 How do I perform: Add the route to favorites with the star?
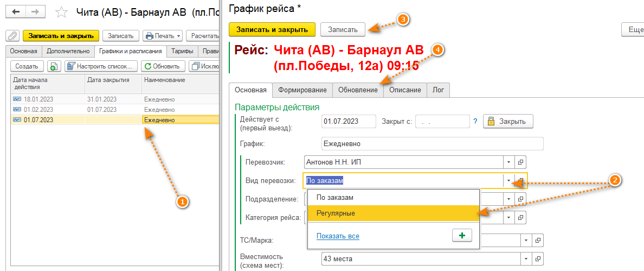(x=62, y=12)
